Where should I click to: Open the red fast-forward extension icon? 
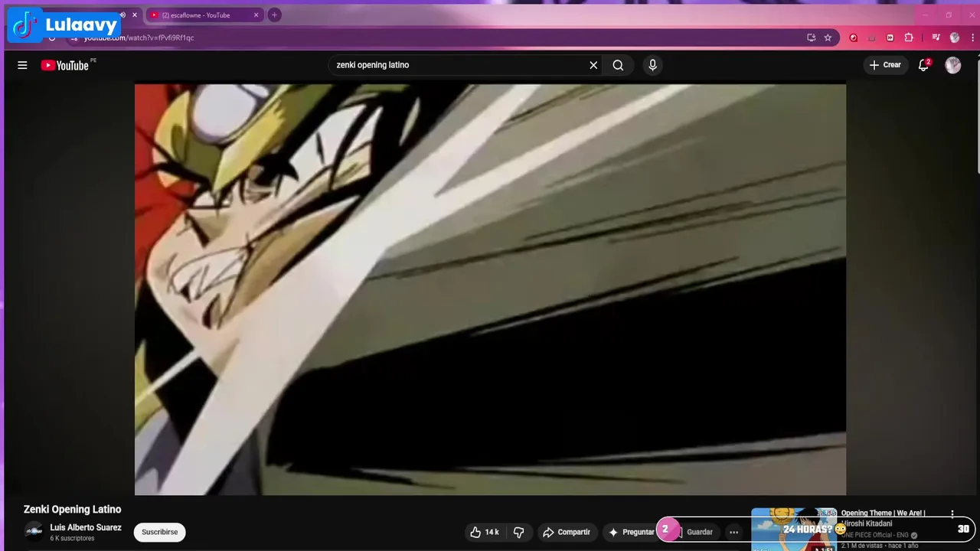(x=890, y=37)
